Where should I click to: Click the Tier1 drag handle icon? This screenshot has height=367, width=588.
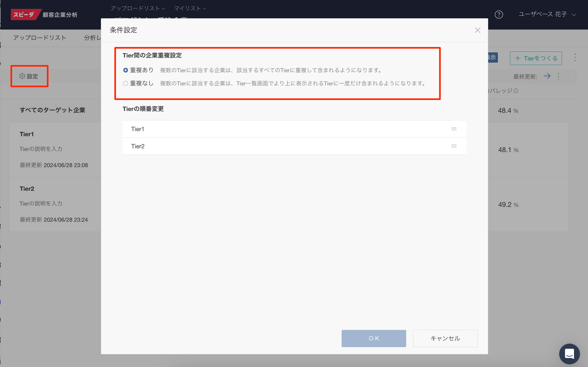[454, 129]
